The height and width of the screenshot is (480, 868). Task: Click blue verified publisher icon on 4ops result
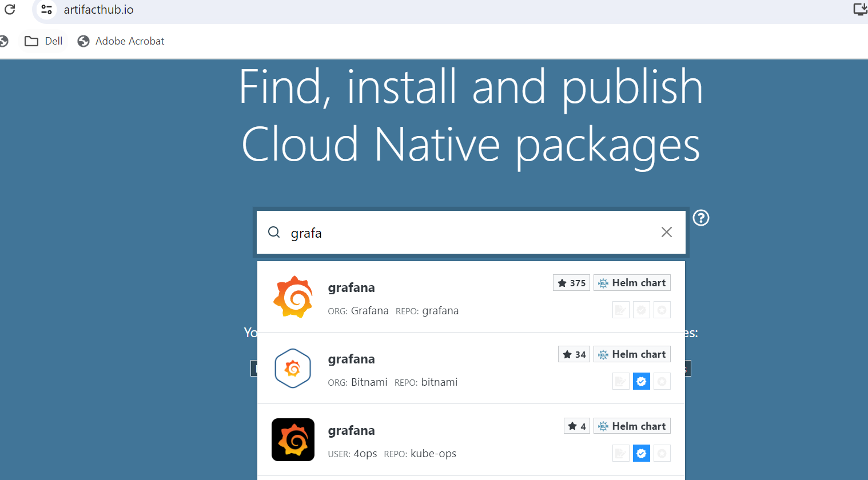click(x=642, y=454)
